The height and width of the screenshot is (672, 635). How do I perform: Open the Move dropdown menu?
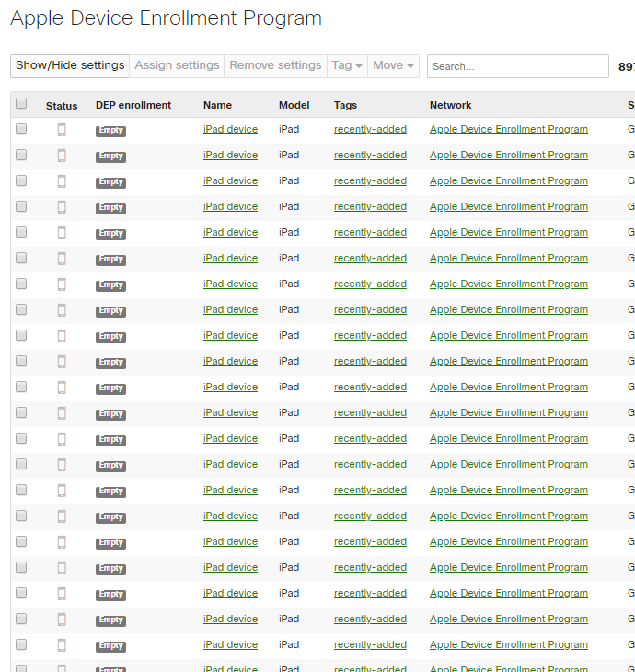pyautogui.click(x=393, y=66)
